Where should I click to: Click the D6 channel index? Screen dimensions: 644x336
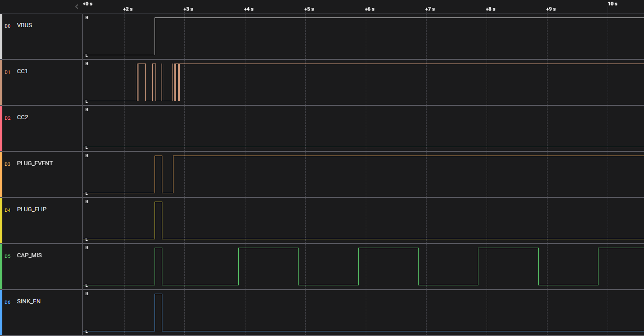click(x=7, y=302)
